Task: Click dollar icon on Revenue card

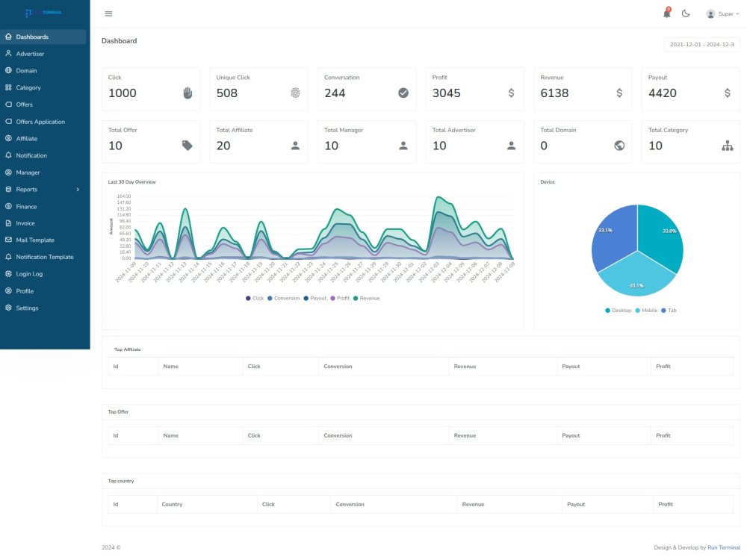Action: [619, 93]
